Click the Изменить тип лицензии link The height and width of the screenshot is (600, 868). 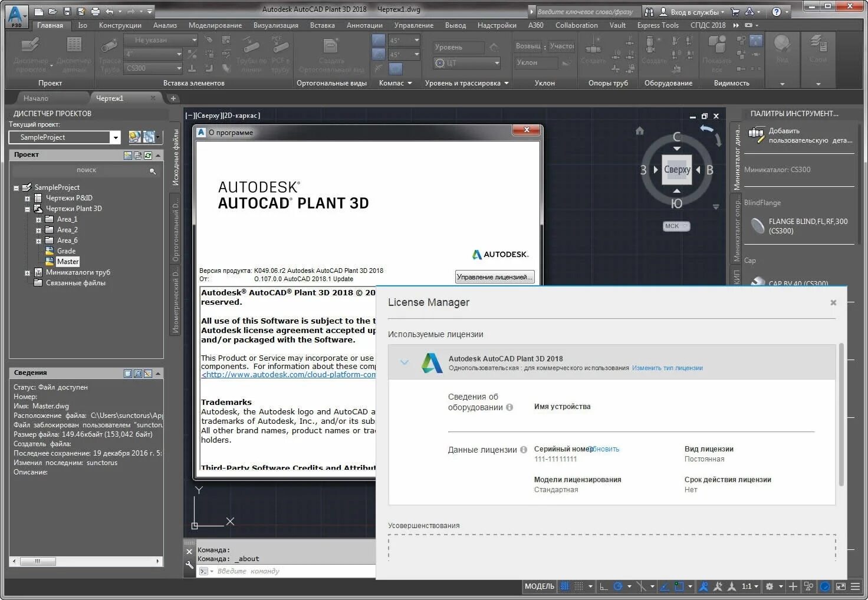(x=668, y=368)
